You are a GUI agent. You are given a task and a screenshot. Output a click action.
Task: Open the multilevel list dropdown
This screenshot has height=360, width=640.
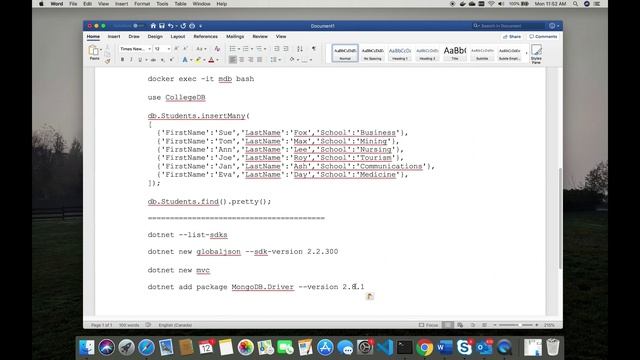tap(265, 49)
